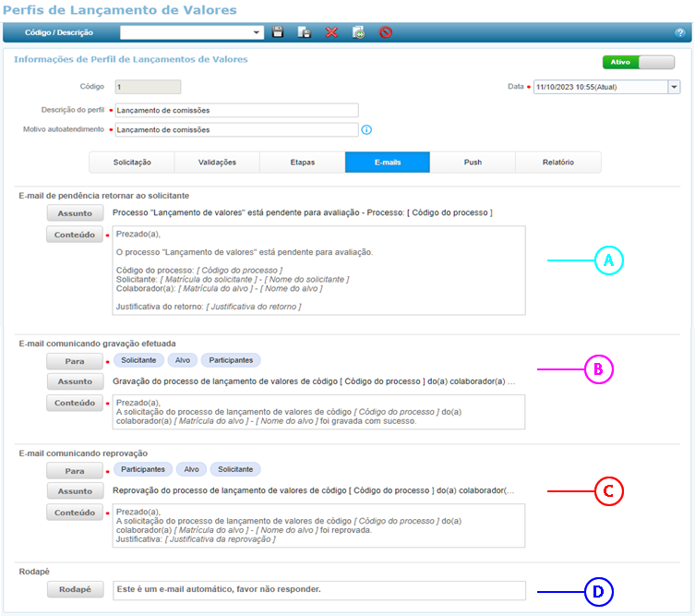Click Solicitante recipient chip in reprovação section

pos(235,469)
